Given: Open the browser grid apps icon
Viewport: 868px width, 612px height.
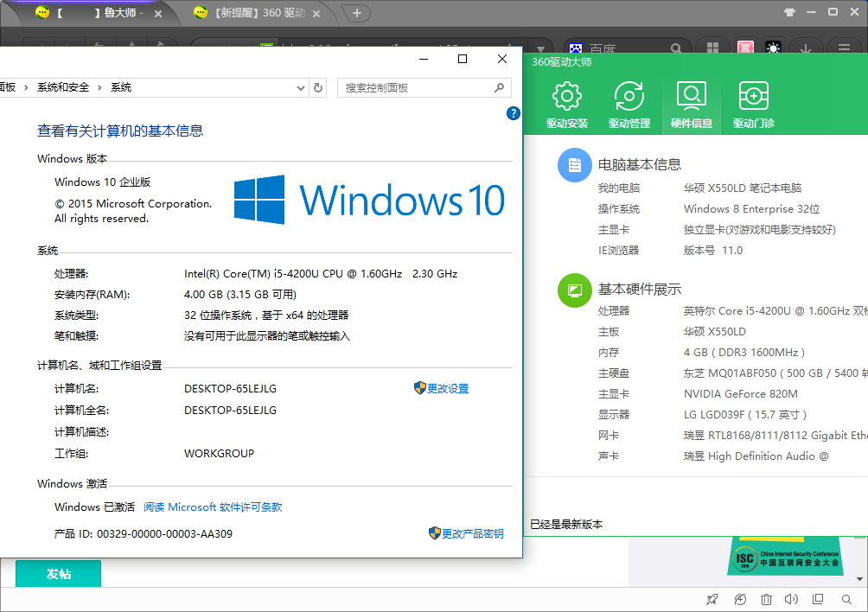Looking at the screenshot, I should (712, 48).
